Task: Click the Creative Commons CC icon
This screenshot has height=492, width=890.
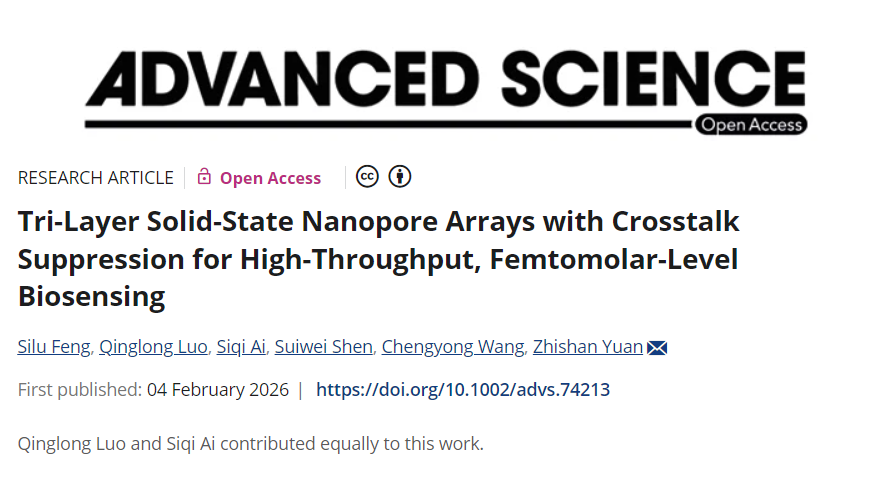Action: pos(367,177)
